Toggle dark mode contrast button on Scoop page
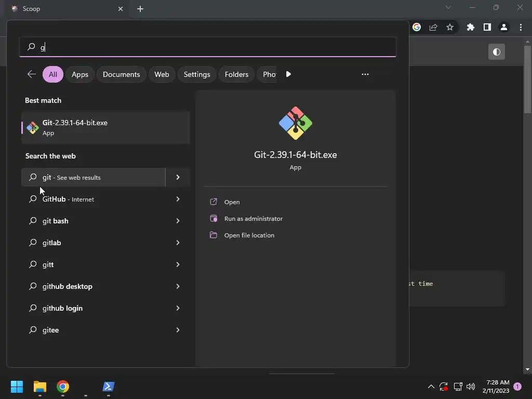This screenshot has width=532, height=399. coord(497,51)
